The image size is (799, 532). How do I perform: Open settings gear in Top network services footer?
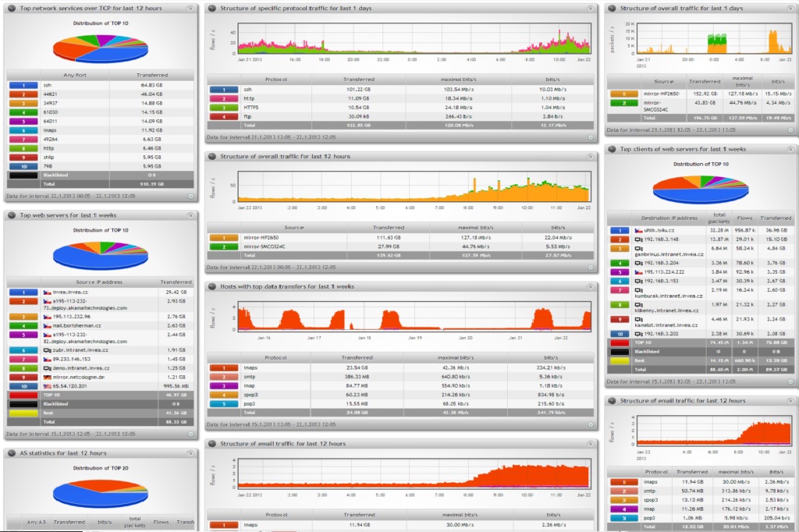tap(191, 196)
